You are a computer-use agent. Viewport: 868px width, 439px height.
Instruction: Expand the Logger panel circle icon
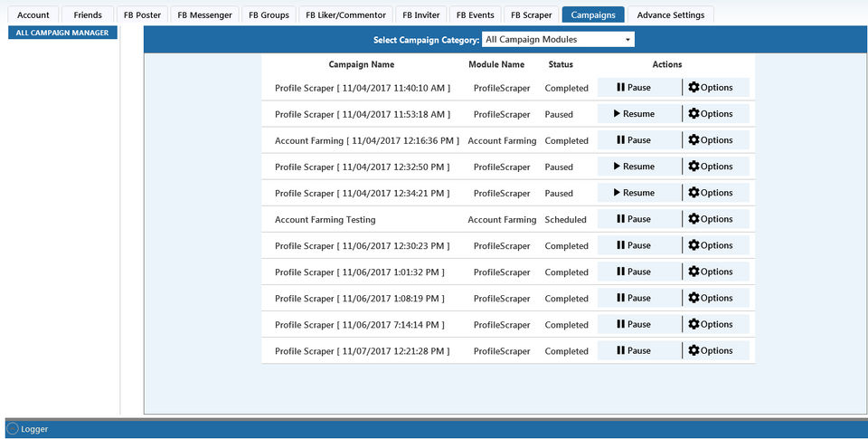click(13, 429)
